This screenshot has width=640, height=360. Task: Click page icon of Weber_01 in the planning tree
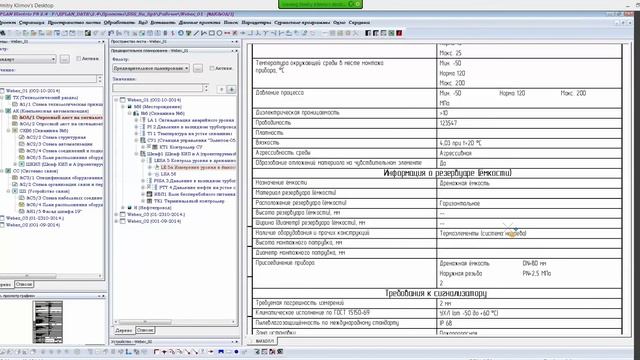[x=122, y=100]
